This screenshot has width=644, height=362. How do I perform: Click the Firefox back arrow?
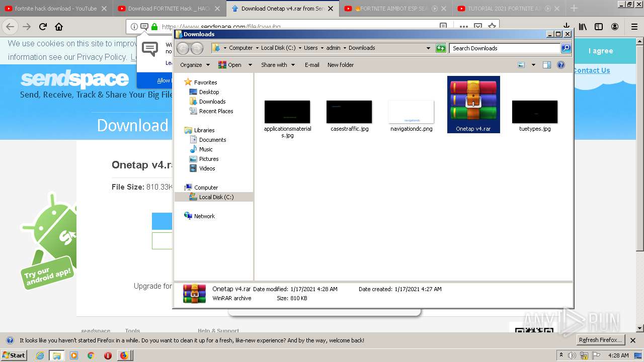click(x=11, y=27)
